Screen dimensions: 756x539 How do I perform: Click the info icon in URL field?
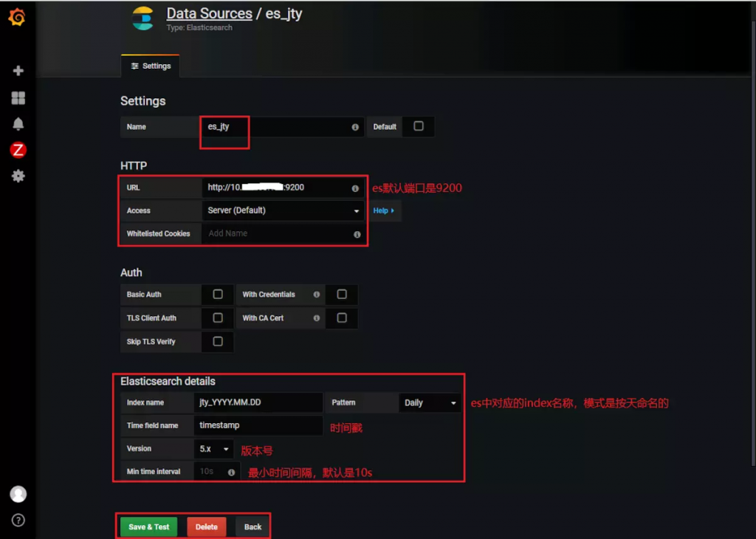pos(355,188)
